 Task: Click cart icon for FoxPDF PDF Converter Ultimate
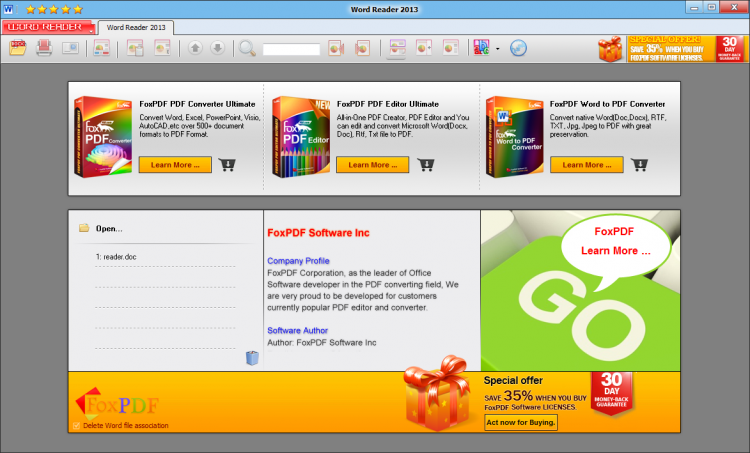(227, 165)
